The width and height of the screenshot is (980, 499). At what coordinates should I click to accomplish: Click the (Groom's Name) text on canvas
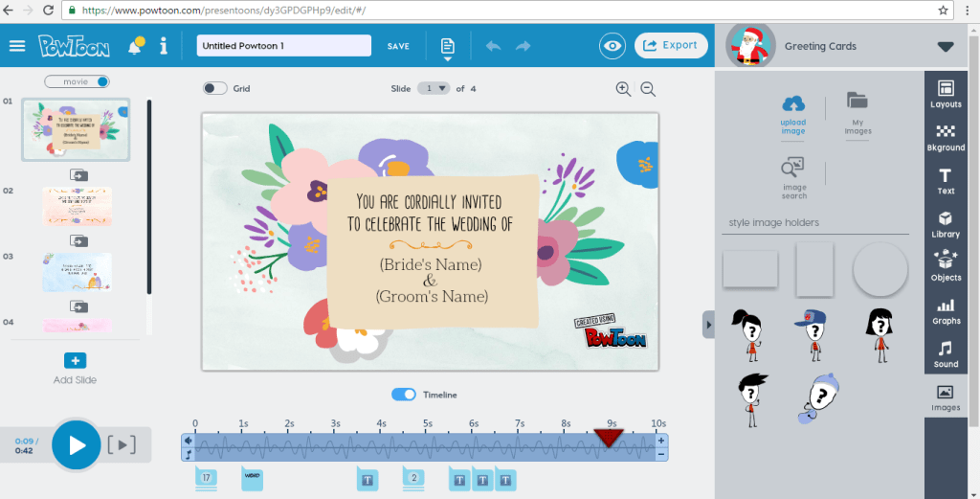432,296
